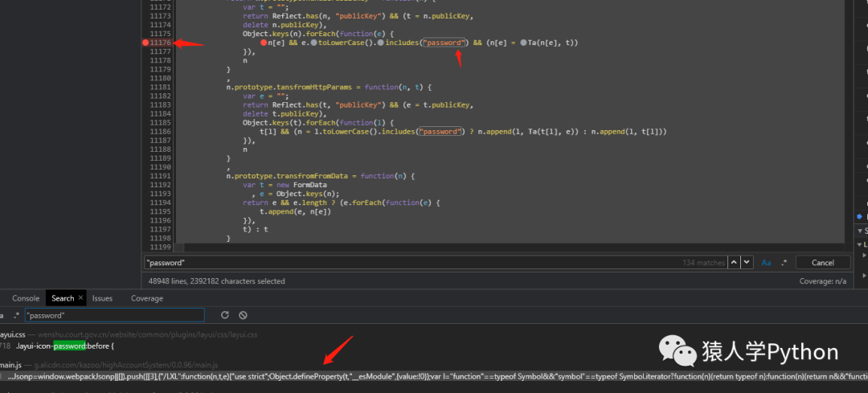Go to next match in find bar
The height and width of the screenshot is (393, 868).
coord(747,262)
